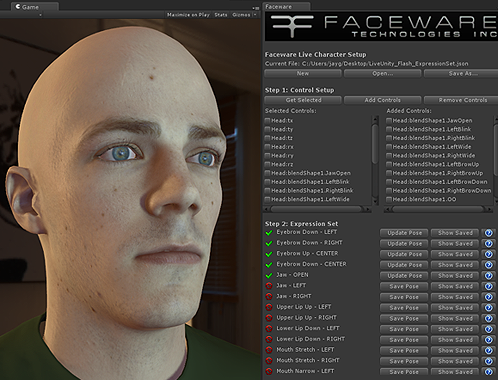This screenshot has width=498, height=380.
Task: Check the Head:rz selected control
Action: [x=267, y=164]
